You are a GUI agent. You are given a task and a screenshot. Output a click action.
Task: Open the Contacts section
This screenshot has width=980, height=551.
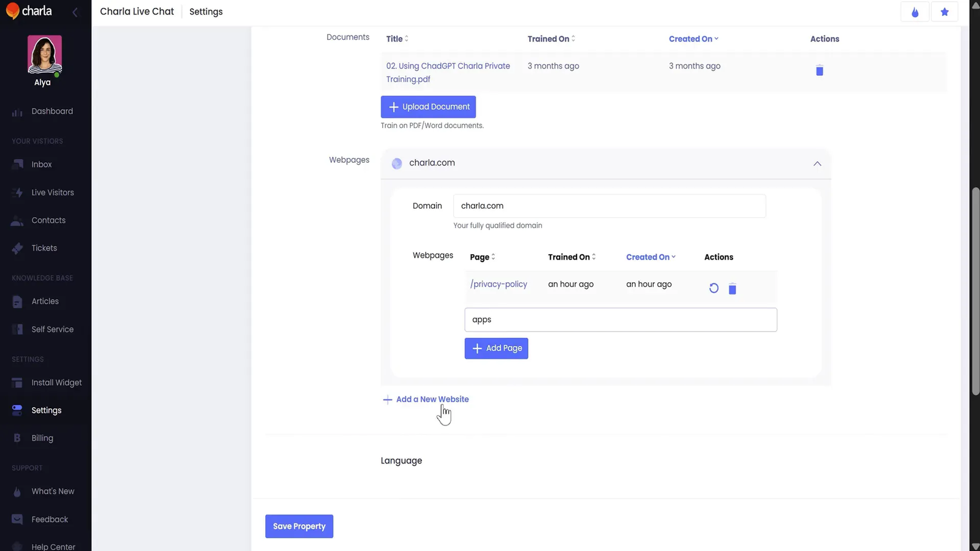pos(48,220)
